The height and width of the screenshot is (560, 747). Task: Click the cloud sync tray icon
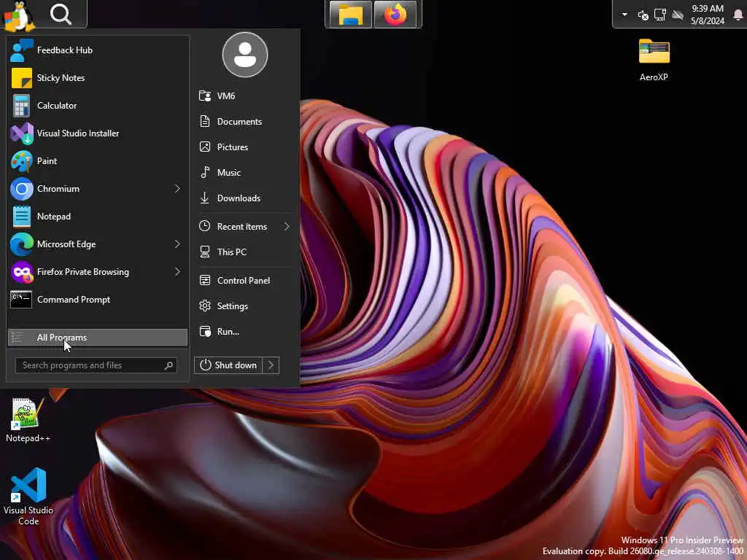click(x=678, y=15)
